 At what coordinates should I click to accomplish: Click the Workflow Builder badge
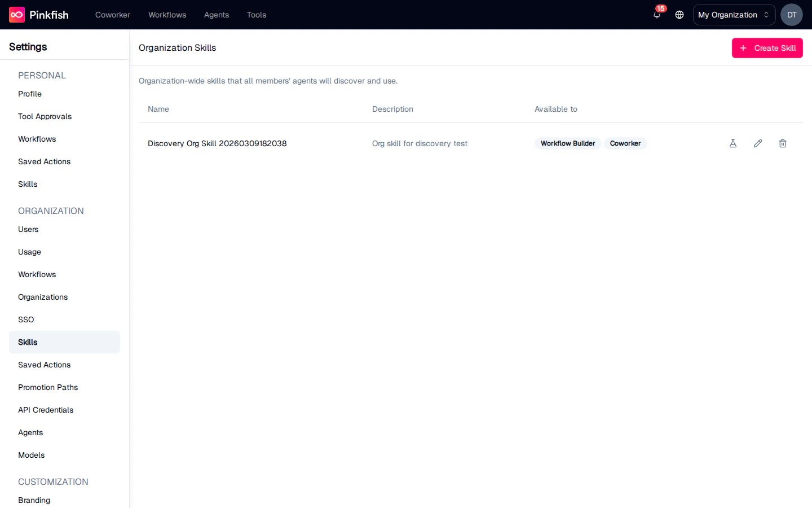pyautogui.click(x=568, y=143)
